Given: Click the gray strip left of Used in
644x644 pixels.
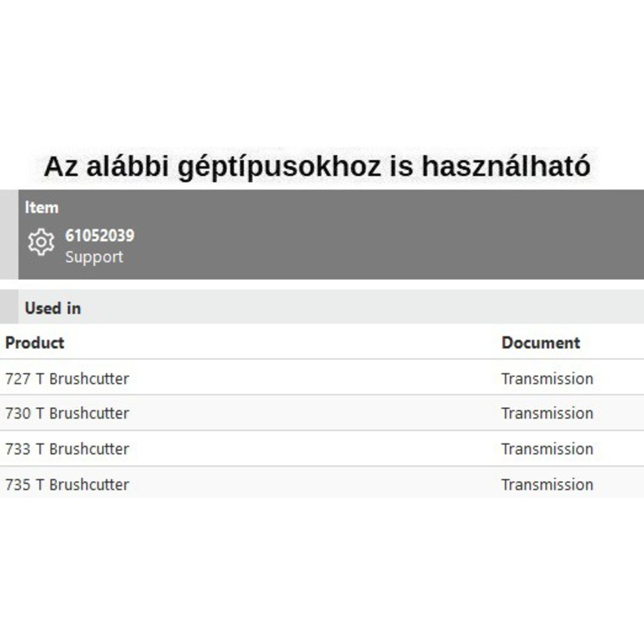Looking at the screenshot, I should click(9, 307).
